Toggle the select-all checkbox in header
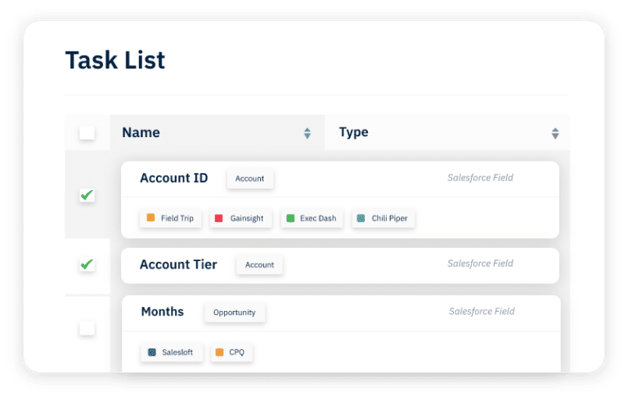Image resolution: width=628 pixels, height=399 pixels. click(x=87, y=133)
